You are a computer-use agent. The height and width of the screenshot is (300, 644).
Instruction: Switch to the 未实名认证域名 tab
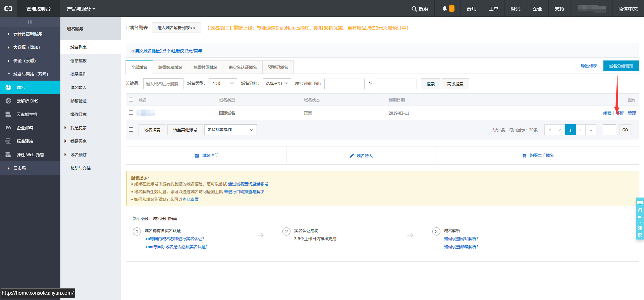point(243,68)
